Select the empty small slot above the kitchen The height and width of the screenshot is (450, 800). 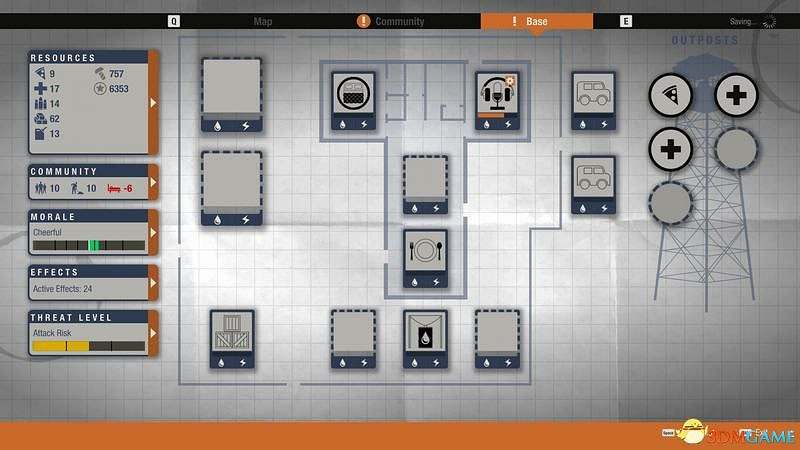(425, 180)
